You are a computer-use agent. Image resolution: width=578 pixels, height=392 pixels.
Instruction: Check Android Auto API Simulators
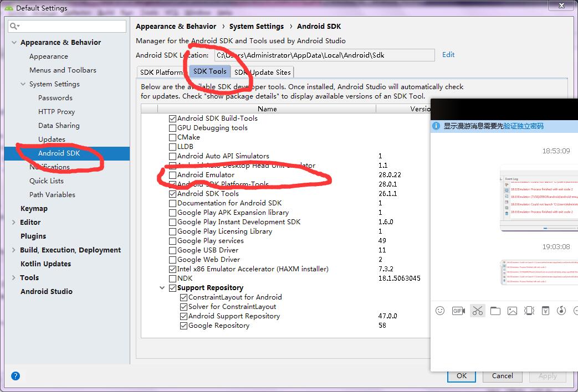[172, 156]
